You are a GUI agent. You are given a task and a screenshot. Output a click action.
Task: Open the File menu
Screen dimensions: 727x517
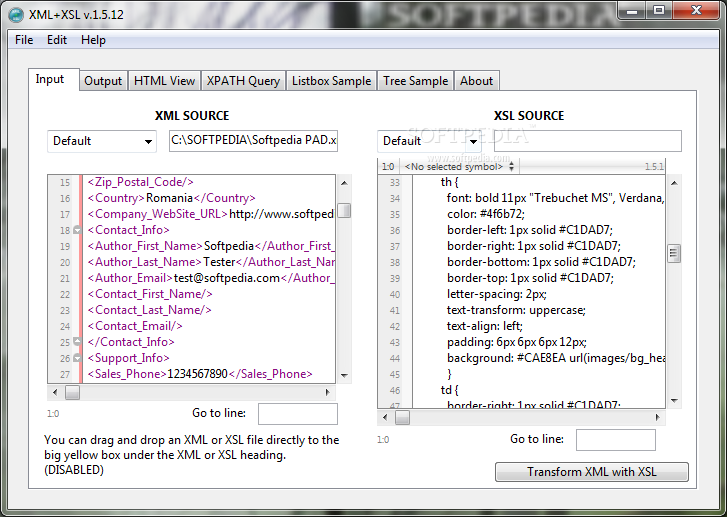[24, 40]
